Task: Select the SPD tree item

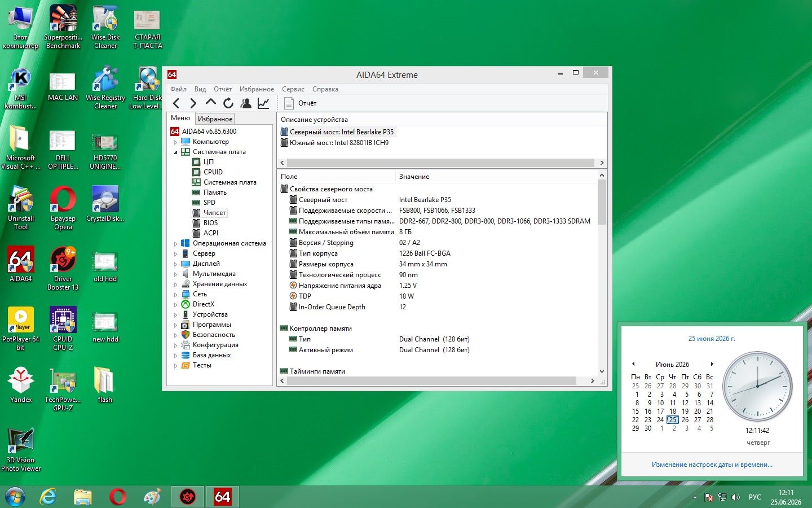Action: coord(209,203)
